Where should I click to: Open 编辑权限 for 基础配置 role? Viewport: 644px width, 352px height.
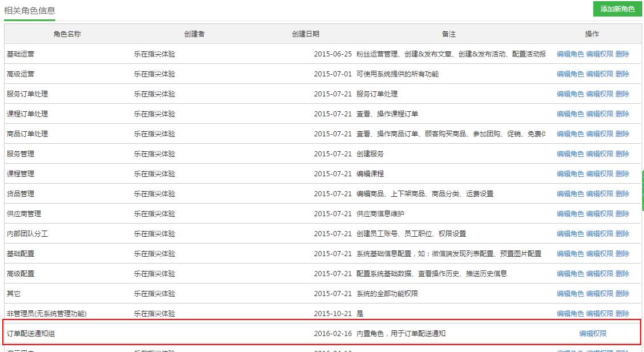pyautogui.click(x=600, y=254)
